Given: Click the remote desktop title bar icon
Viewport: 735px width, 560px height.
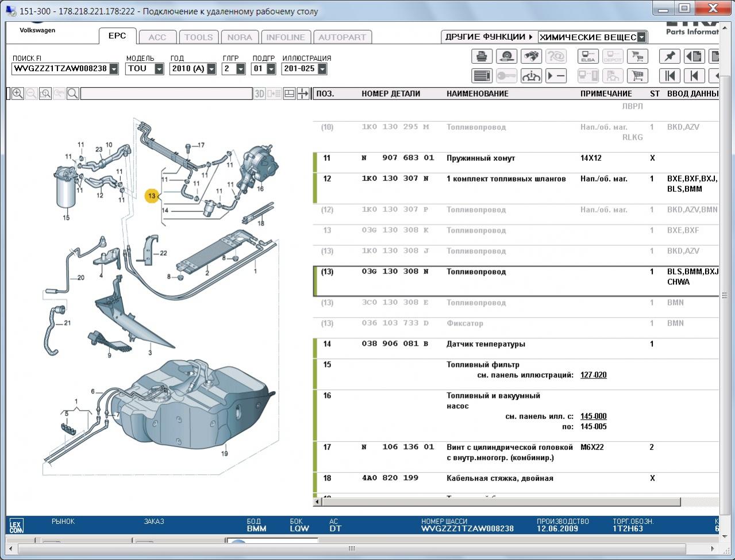Looking at the screenshot, I should tap(11, 11).
